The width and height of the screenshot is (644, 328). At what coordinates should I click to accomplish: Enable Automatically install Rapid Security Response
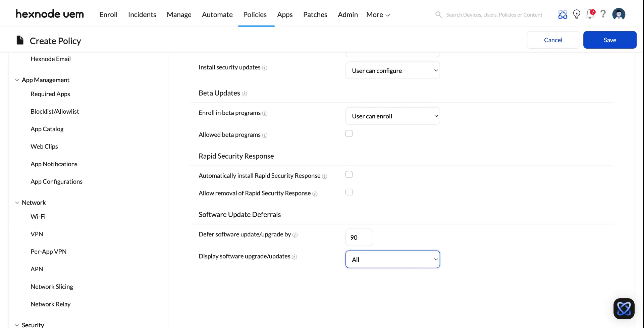click(x=349, y=174)
